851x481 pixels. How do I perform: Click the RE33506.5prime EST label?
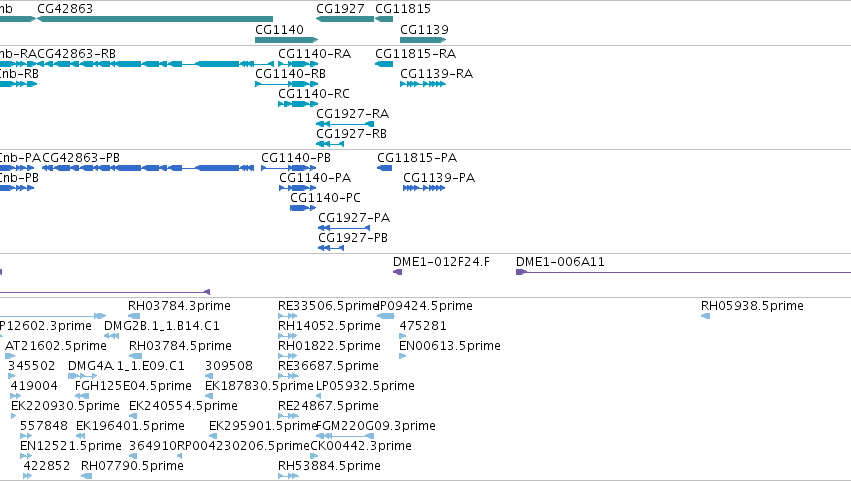click(x=328, y=306)
